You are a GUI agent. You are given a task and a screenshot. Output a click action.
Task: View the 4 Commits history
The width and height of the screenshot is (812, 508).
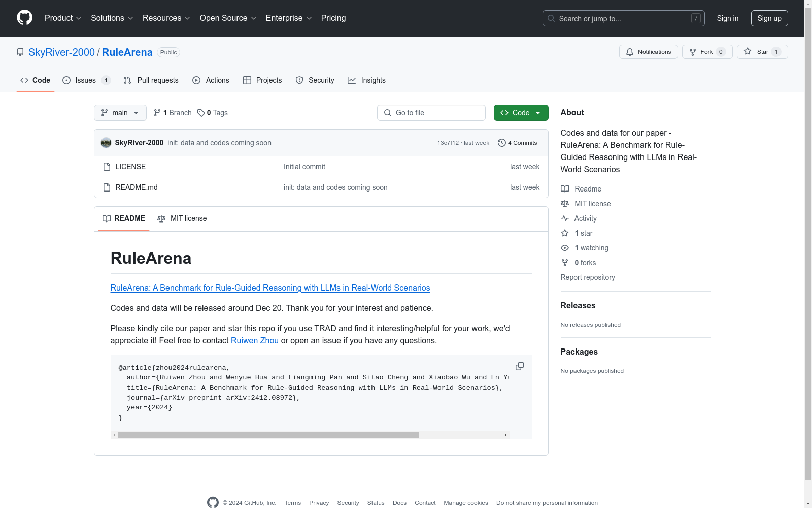pos(518,143)
